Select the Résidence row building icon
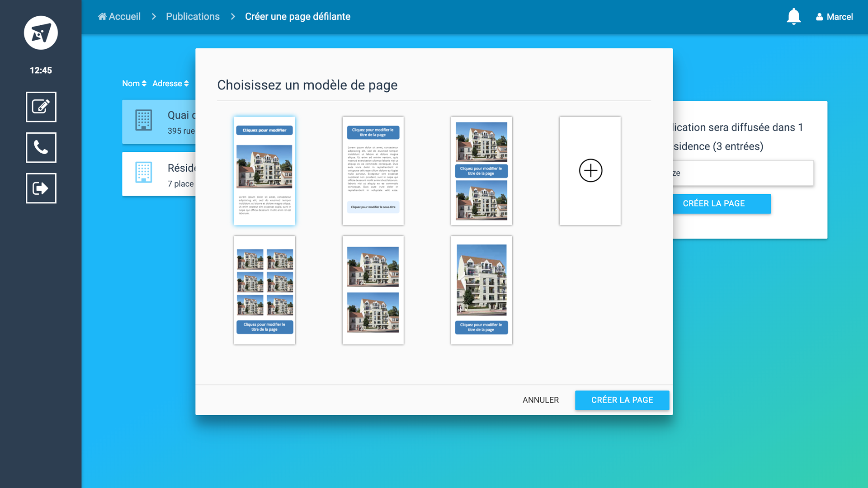Image resolution: width=868 pixels, height=488 pixels. click(144, 173)
